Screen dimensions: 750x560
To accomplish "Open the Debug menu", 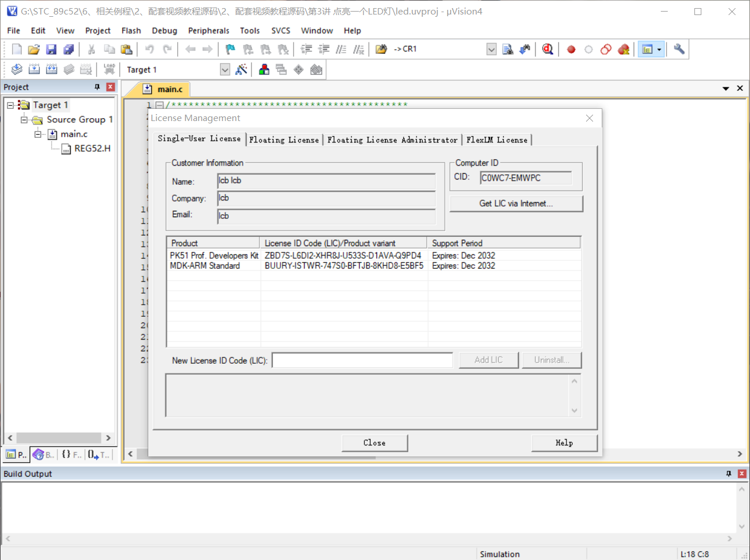I will 164,31.
